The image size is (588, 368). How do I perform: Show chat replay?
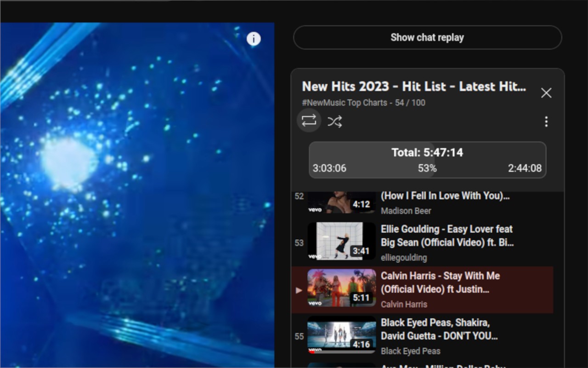(427, 37)
